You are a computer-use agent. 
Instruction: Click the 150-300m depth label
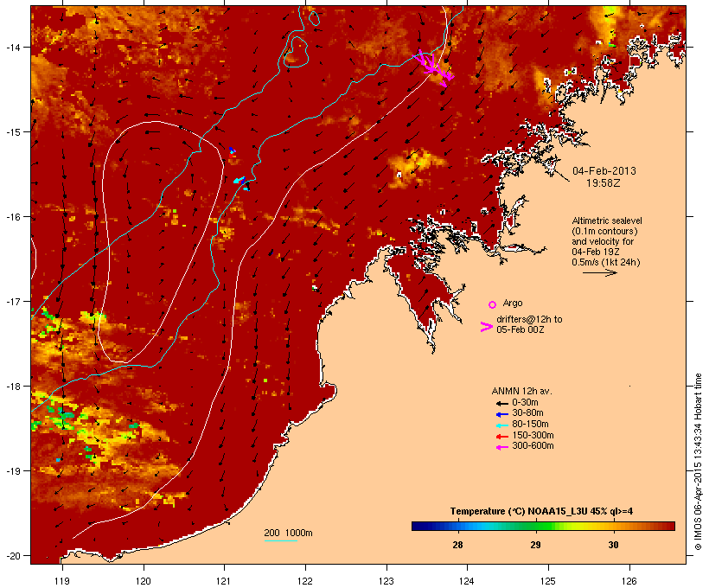coord(533,435)
